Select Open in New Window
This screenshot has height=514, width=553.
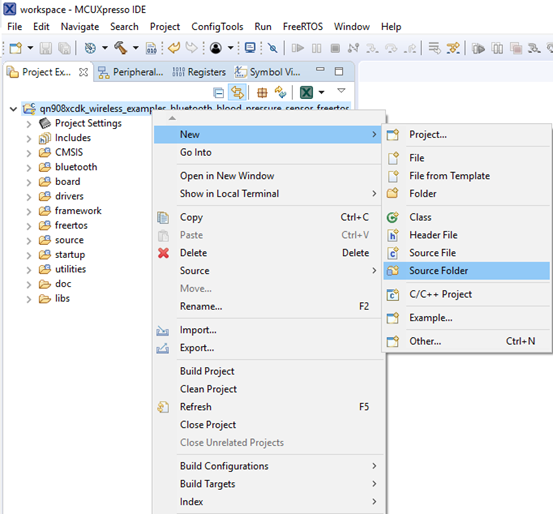[x=268, y=176]
